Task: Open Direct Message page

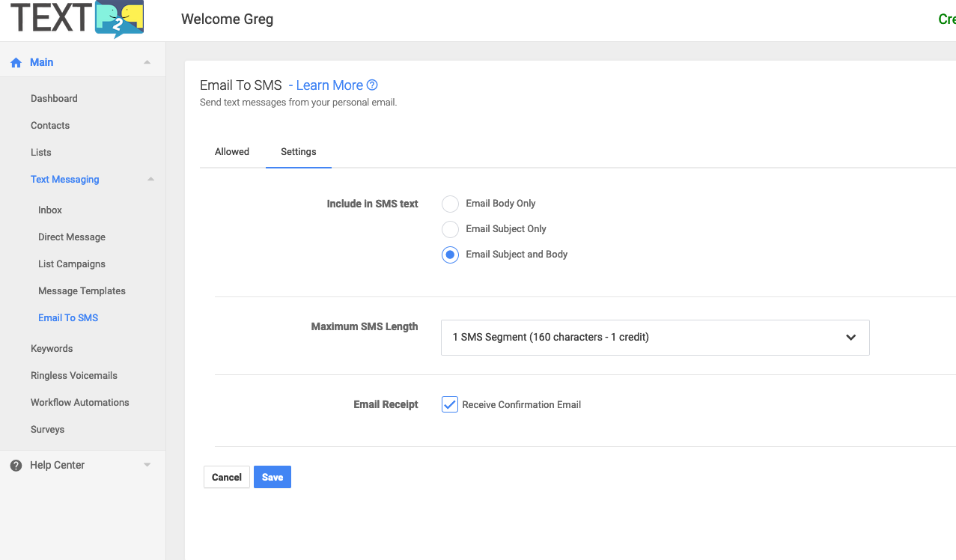Action: 72,237
